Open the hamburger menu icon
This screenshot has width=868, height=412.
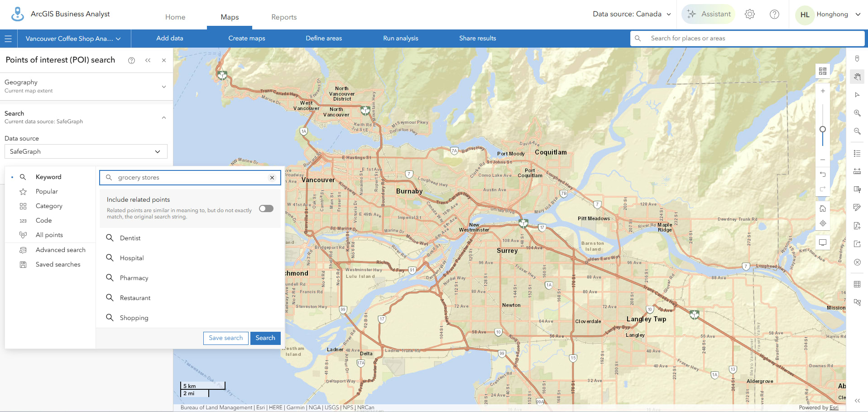8,39
